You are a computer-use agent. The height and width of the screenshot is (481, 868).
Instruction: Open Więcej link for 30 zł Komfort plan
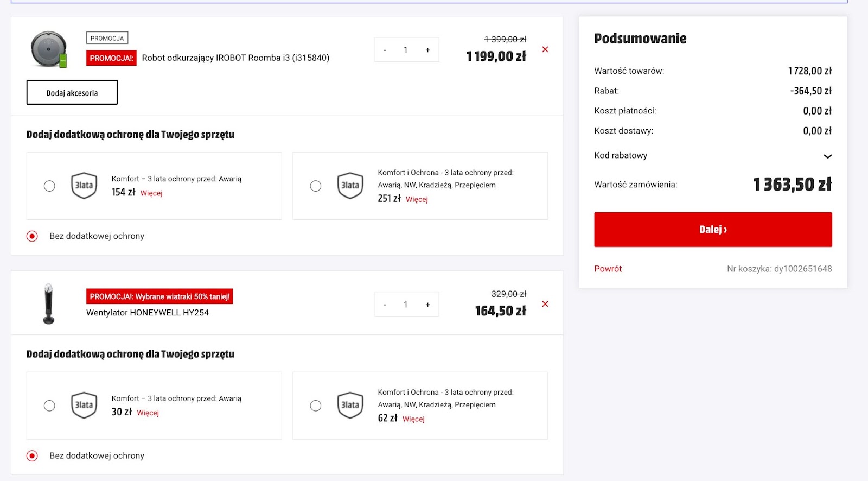(x=148, y=413)
